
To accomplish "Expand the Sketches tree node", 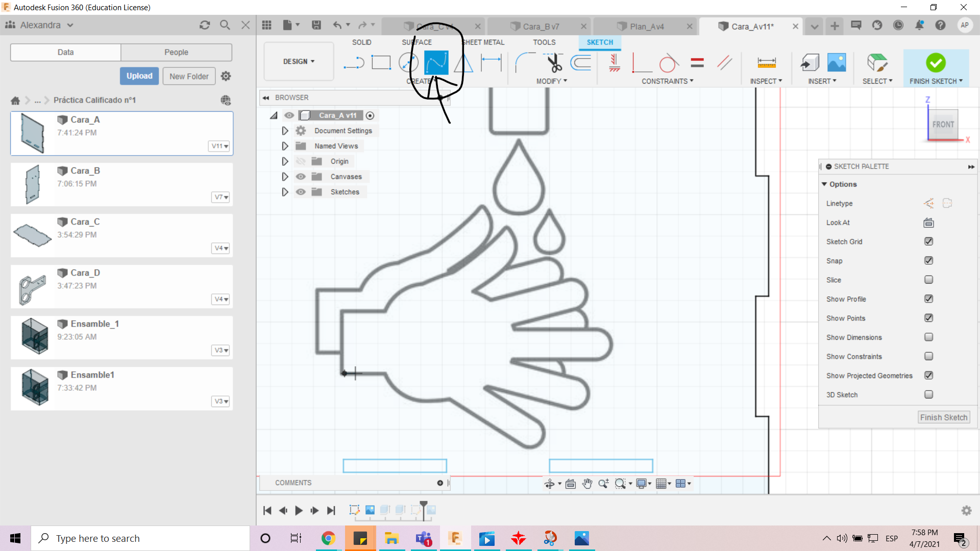I will tap(285, 192).
